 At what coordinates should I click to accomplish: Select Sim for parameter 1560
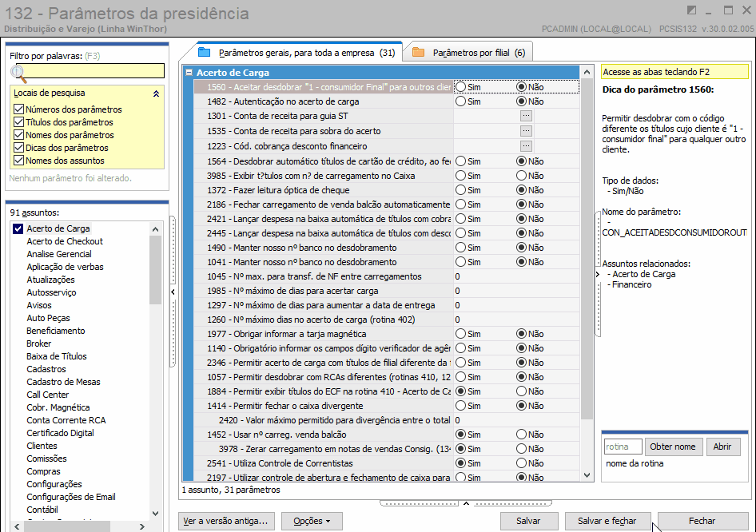click(x=461, y=87)
